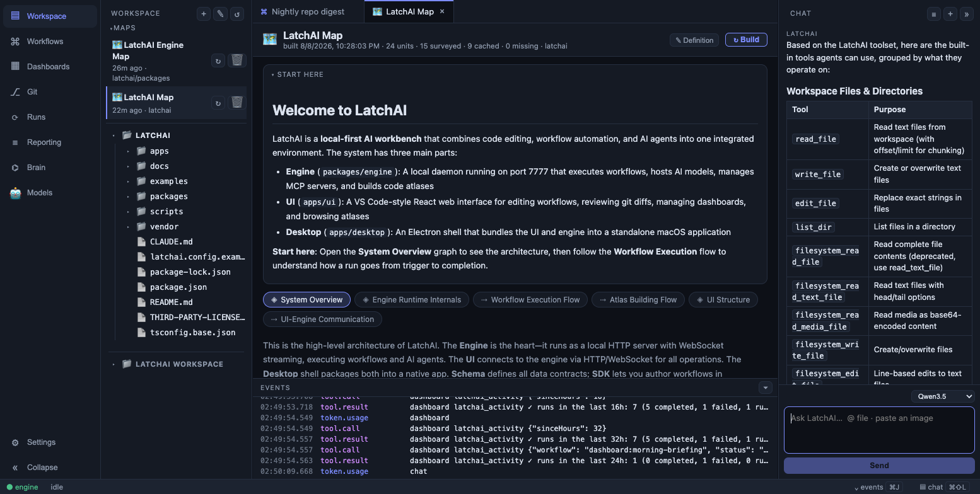Select the System Overview graph tab
The width and height of the screenshot is (980, 494).
coord(306,300)
